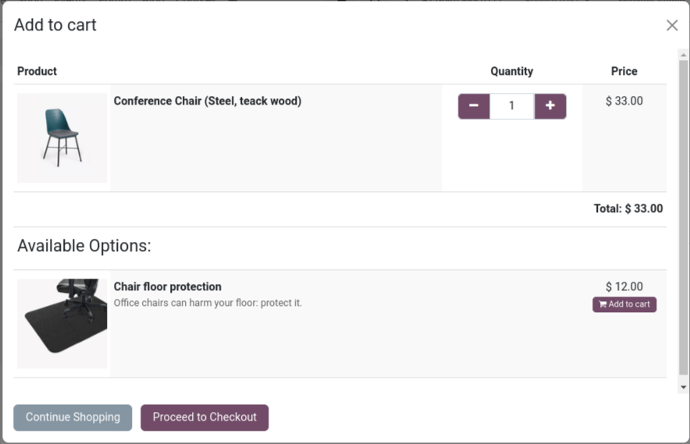The width and height of the screenshot is (690, 444).
Task: Click the scrollbar up arrow
Action: click(683, 55)
